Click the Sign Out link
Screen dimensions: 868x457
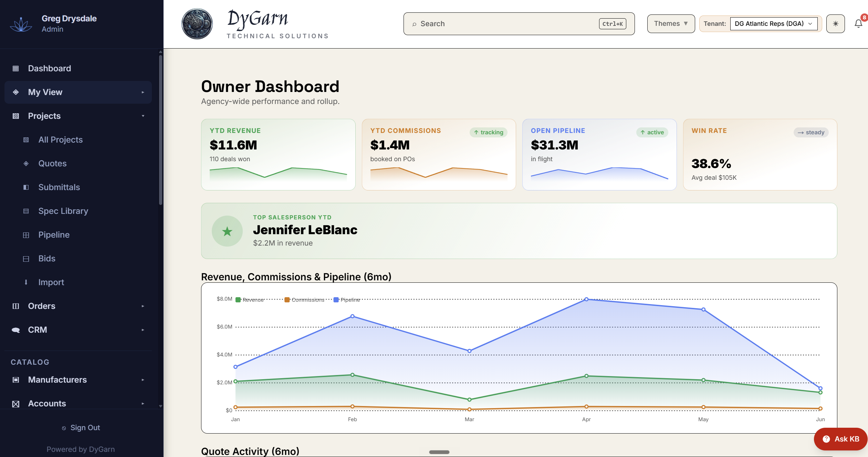(81, 428)
